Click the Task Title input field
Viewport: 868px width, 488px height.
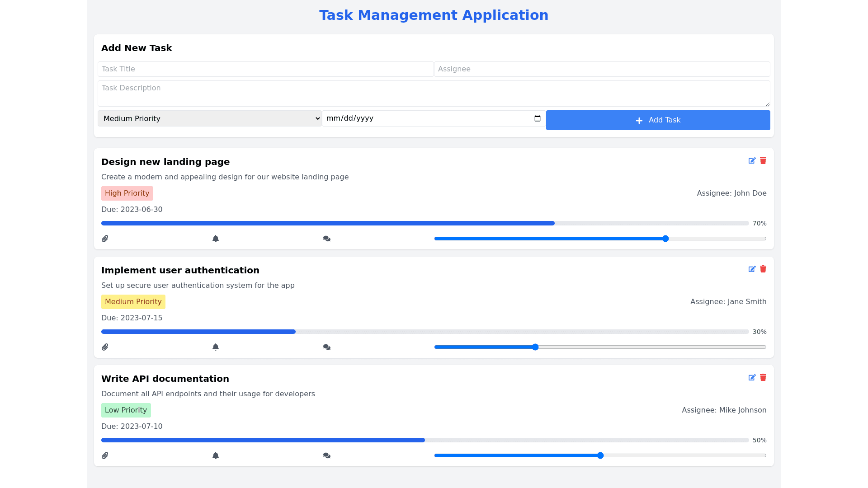tap(265, 69)
